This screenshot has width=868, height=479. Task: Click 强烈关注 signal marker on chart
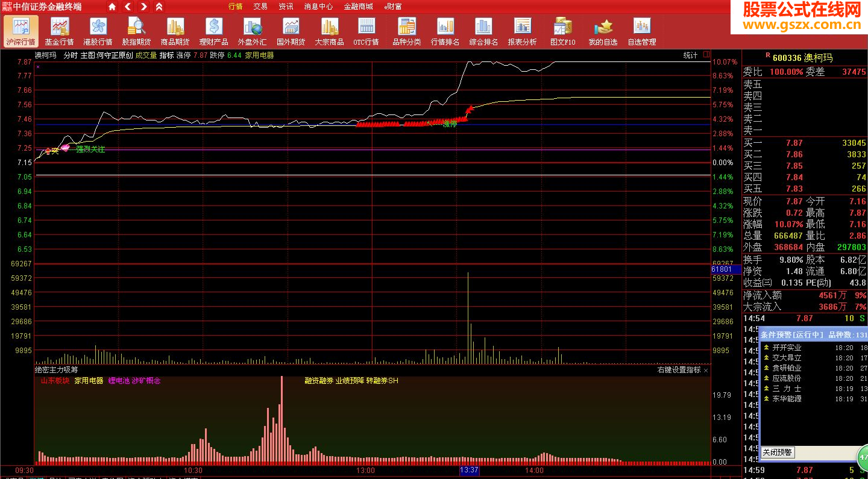(x=90, y=149)
